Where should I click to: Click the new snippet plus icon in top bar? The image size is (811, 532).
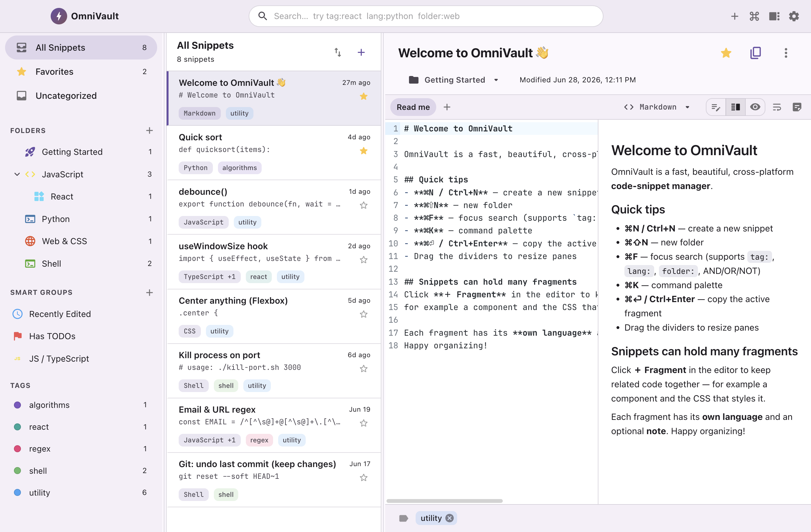coord(734,16)
